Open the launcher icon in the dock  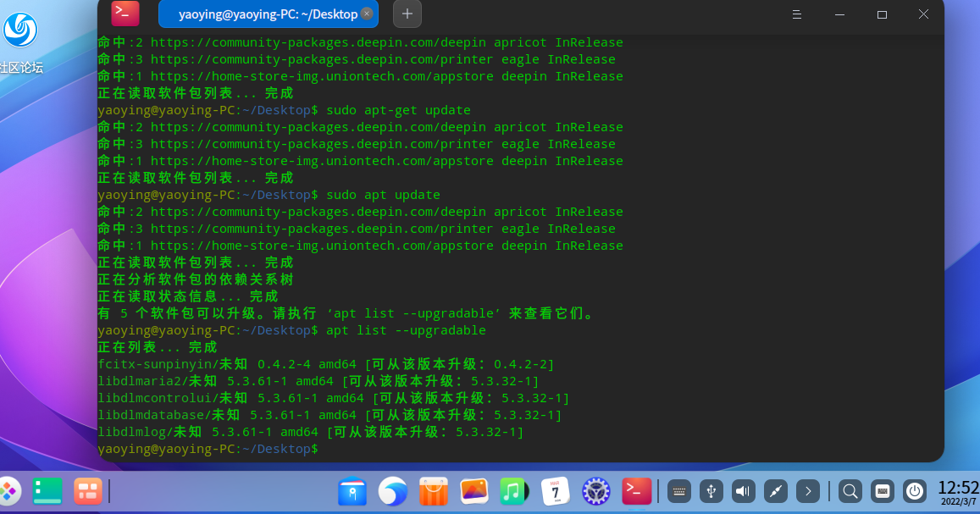pos(8,491)
